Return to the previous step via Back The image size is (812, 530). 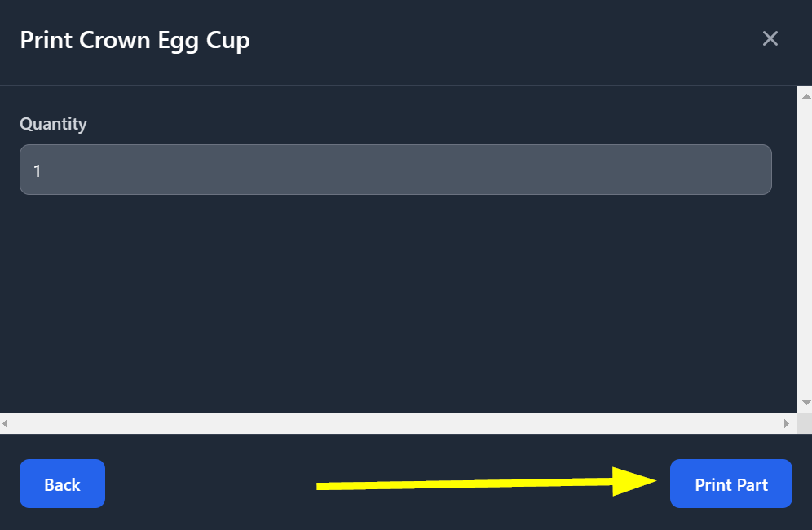(62, 484)
